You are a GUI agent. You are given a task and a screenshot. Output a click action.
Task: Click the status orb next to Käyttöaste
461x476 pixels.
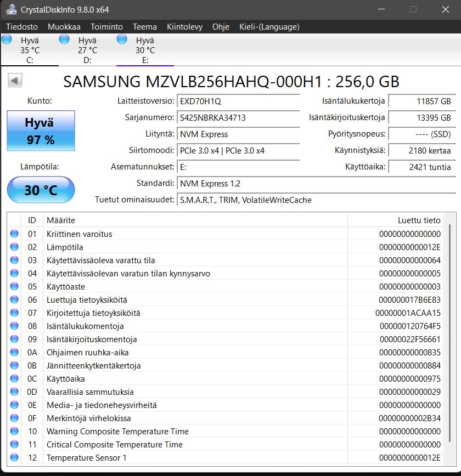[x=14, y=287]
